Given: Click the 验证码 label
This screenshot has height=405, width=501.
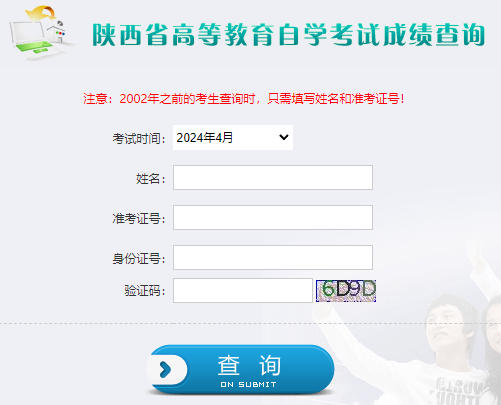Looking at the screenshot, I should tap(145, 291).
